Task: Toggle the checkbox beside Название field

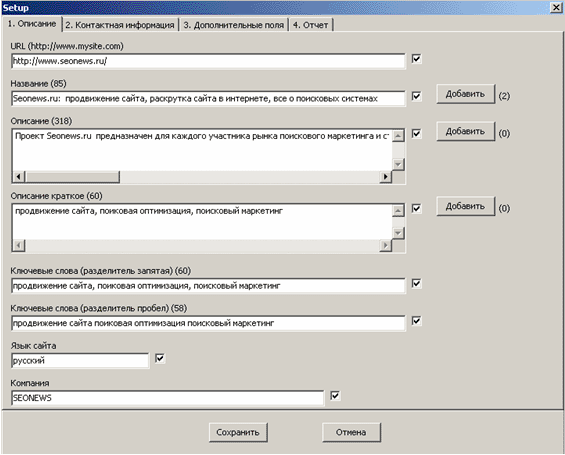Action: (x=417, y=96)
